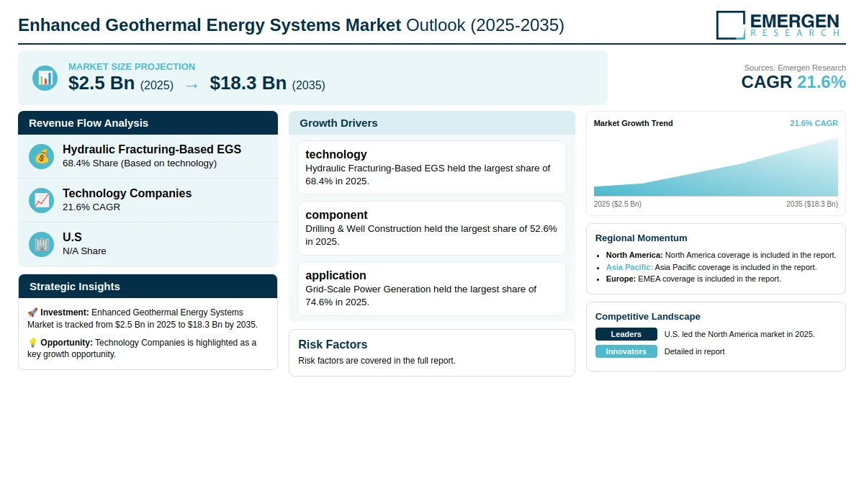Open the technology growth driver card

click(x=432, y=168)
